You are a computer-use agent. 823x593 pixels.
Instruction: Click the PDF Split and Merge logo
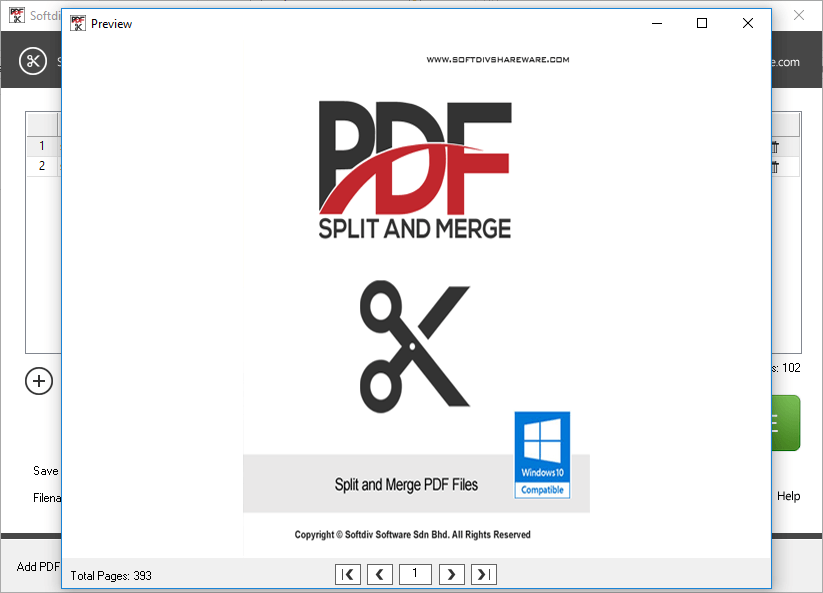(414, 170)
